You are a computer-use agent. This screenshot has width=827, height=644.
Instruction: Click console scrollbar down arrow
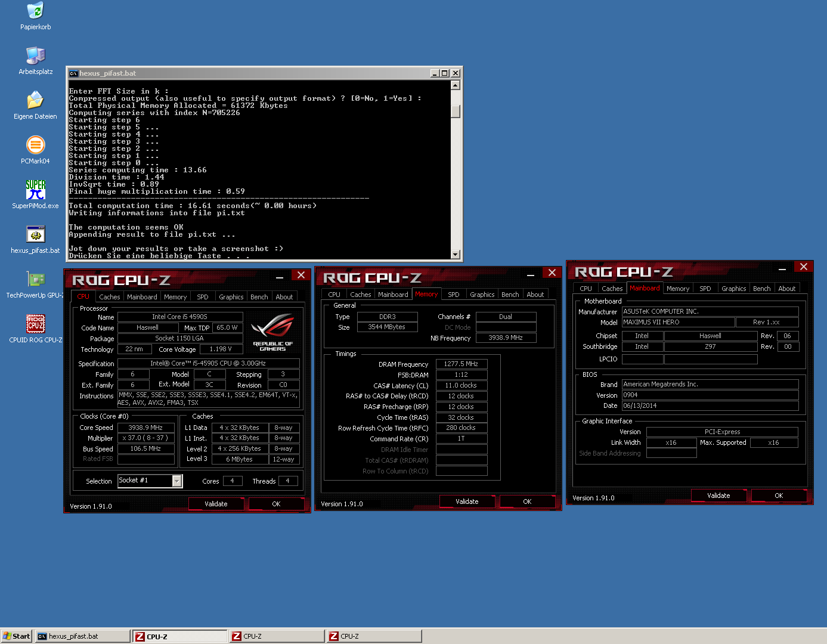456,254
